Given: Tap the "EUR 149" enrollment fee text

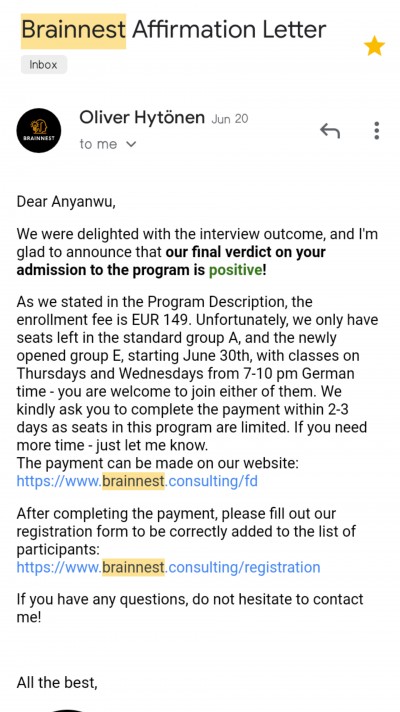Looking at the screenshot, I should [162, 320].
